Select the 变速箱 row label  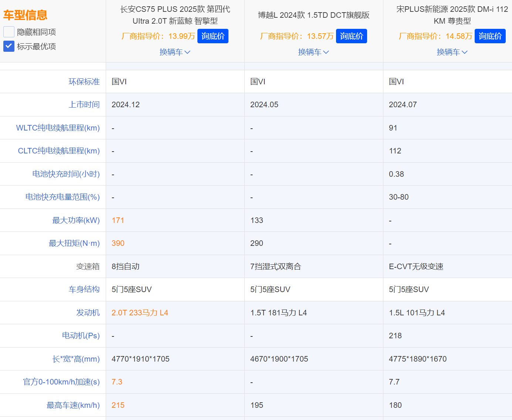coord(88,267)
